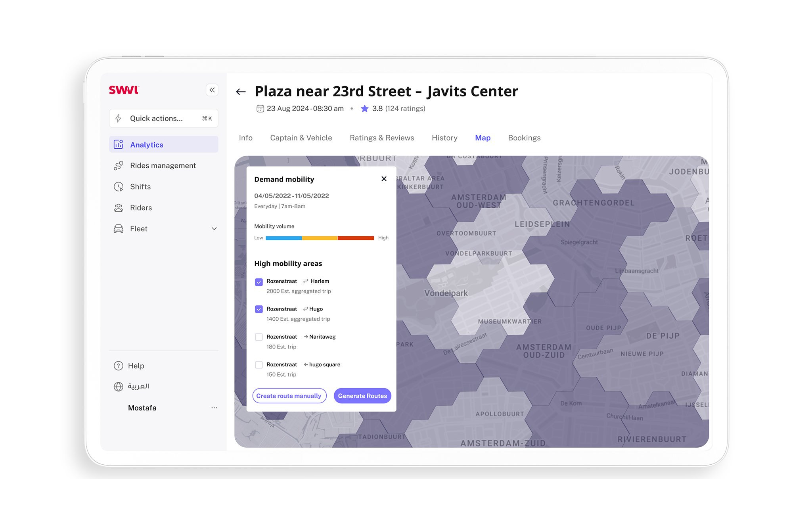Open the Help link

click(136, 366)
